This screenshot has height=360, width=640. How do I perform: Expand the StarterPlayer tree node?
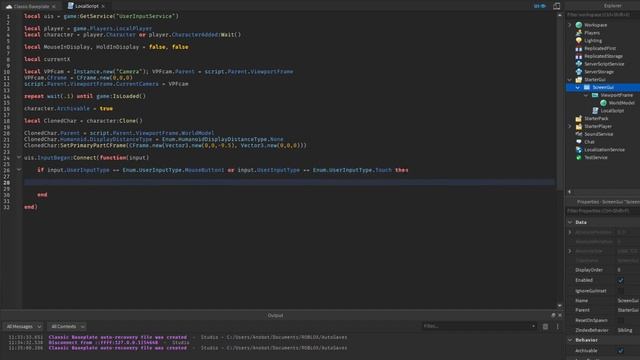570,126
